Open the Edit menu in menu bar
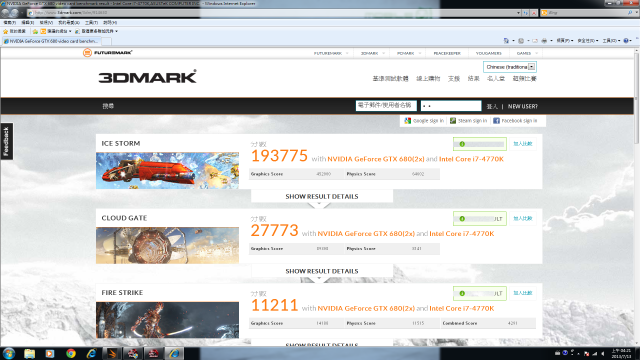The image size is (640, 360). coord(27,22)
